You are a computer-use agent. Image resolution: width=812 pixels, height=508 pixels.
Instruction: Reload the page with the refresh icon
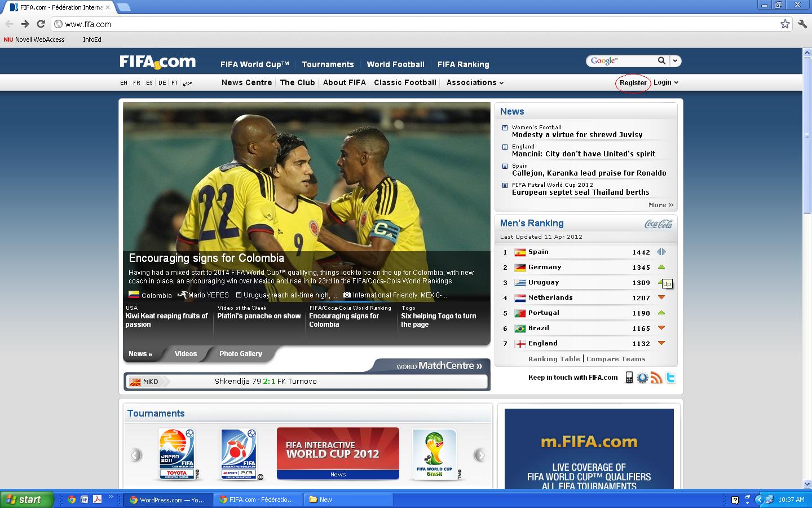[40, 24]
